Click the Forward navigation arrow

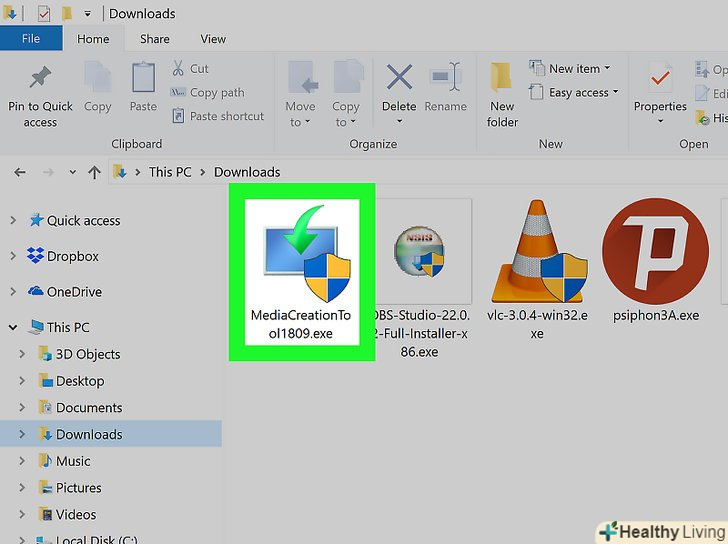[x=48, y=172]
